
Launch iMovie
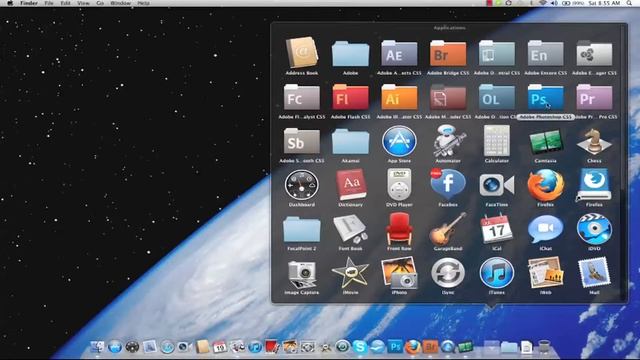[350, 273]
